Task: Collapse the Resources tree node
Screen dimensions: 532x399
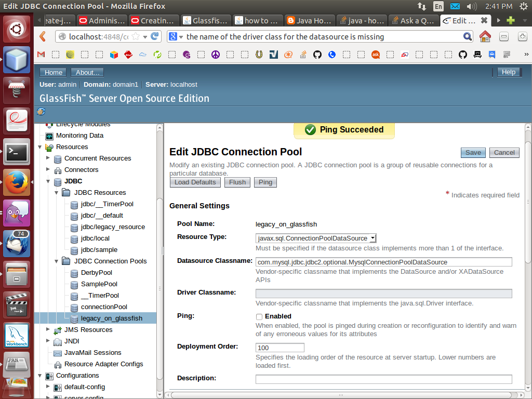Action: click(x=39, y=147)
